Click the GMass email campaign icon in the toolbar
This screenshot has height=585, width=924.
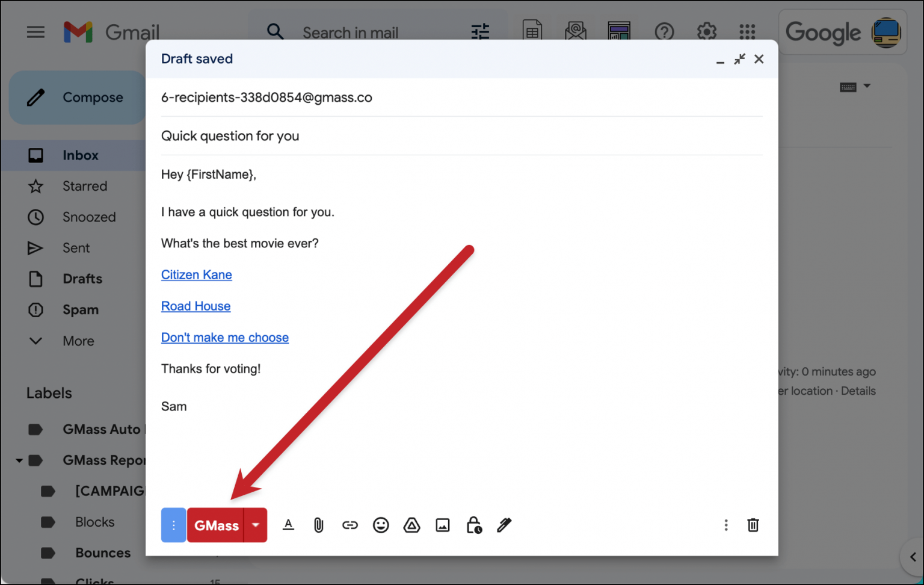576,31
